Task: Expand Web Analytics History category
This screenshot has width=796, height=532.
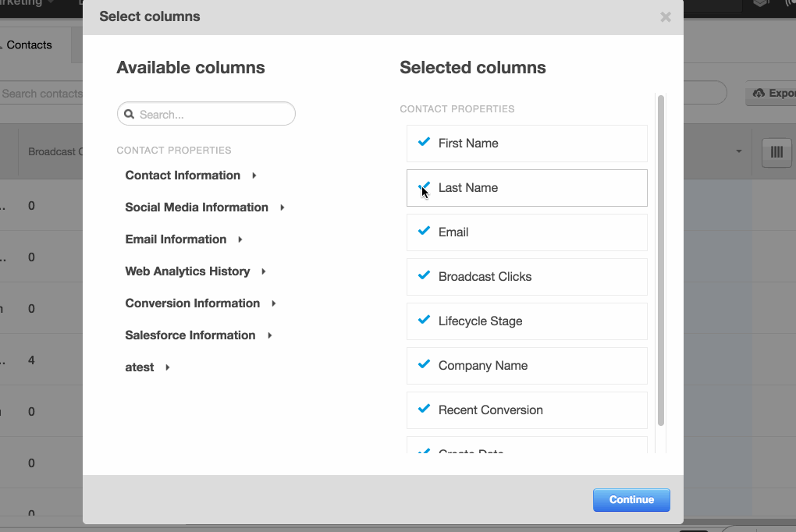Action: coord(195,271)
